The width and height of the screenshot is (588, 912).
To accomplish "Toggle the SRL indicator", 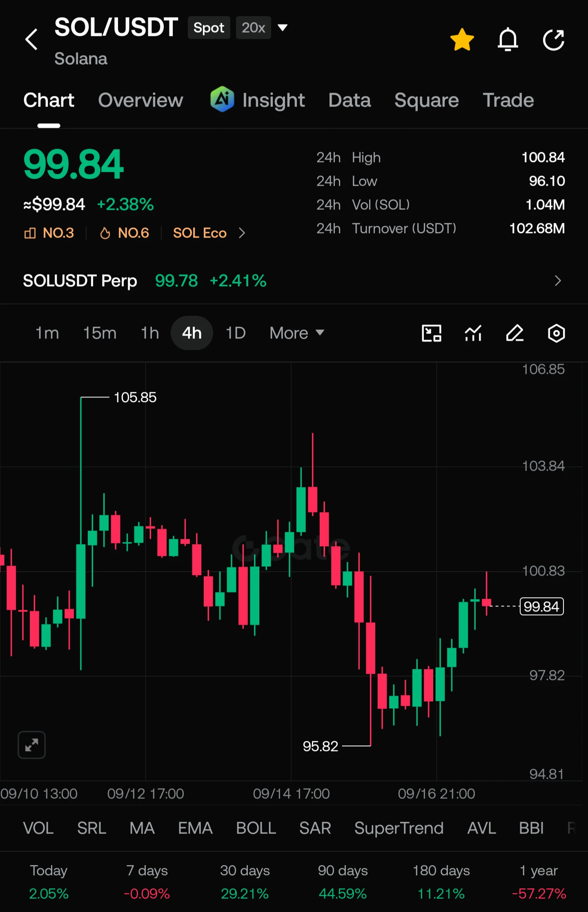I will pyautogui.click(x=92, y=828).
